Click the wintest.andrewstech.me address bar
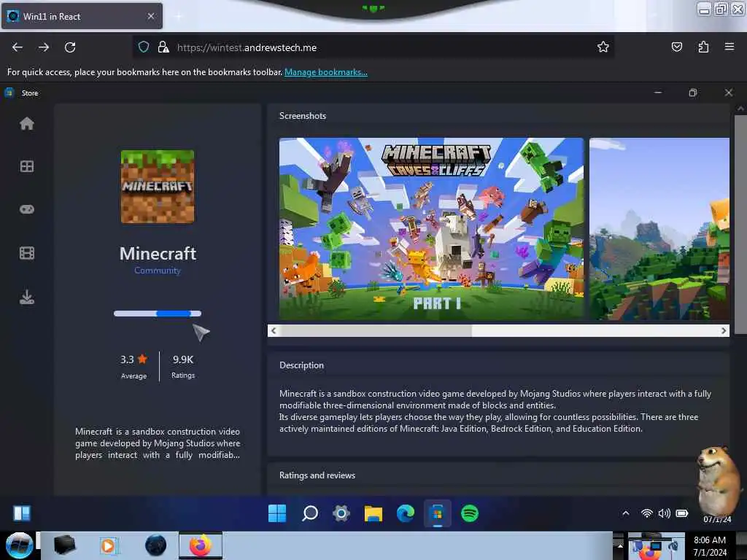747x560 pixels. click(x=371, y=47)
